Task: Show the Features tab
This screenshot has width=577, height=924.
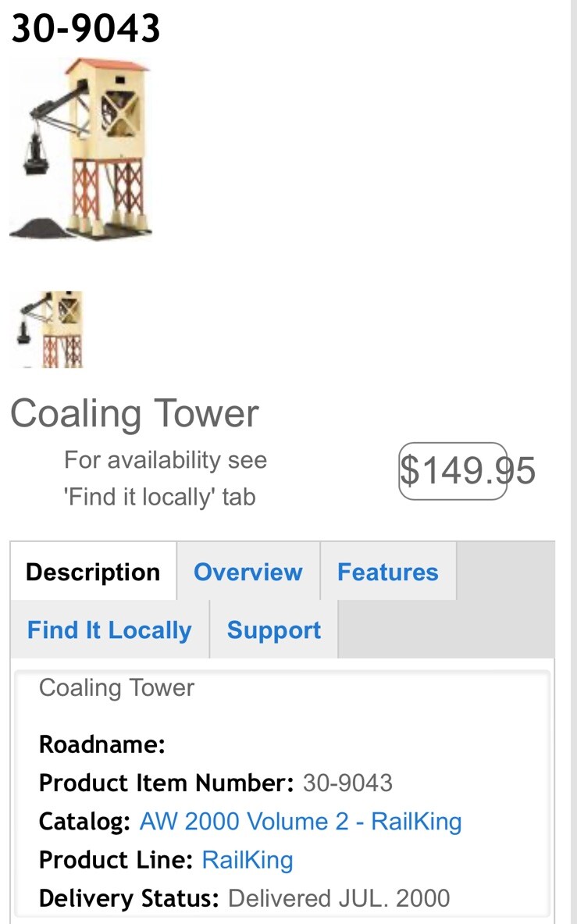Action: tap(387, 572)
